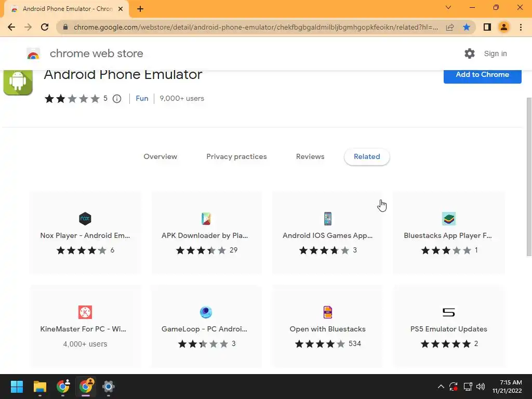Open the first Chrome taskbar icon
Screen dimensions: 532x399
(63, 387)
